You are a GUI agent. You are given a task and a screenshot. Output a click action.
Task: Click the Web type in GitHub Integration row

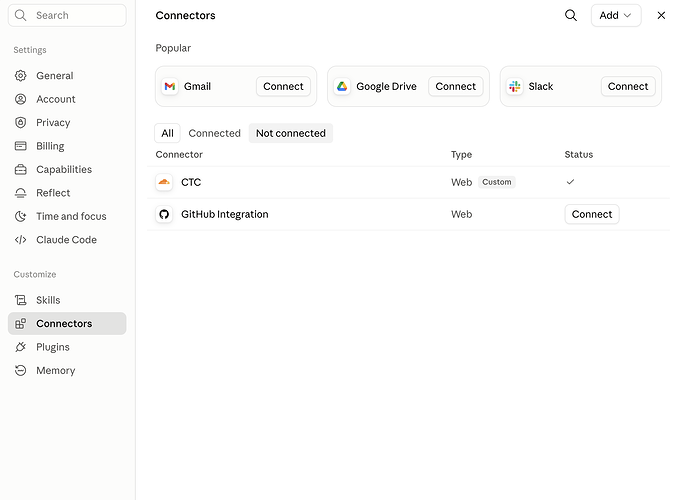click(x=461, y=214)
